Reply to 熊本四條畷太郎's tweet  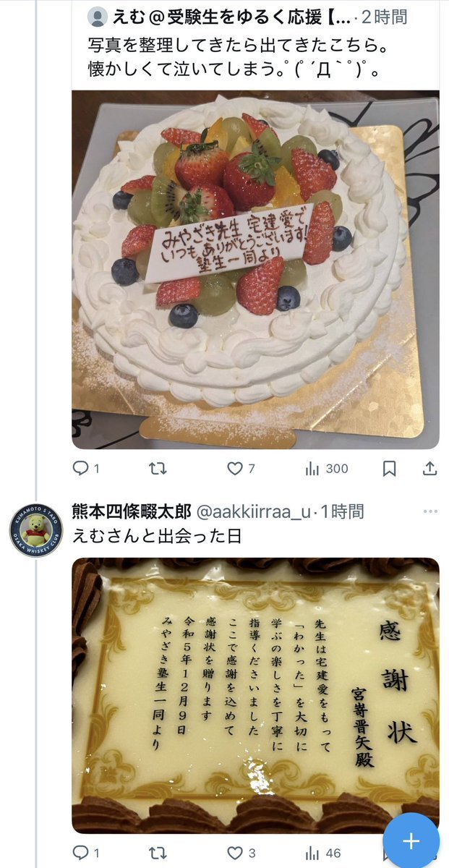pos(86,854)
